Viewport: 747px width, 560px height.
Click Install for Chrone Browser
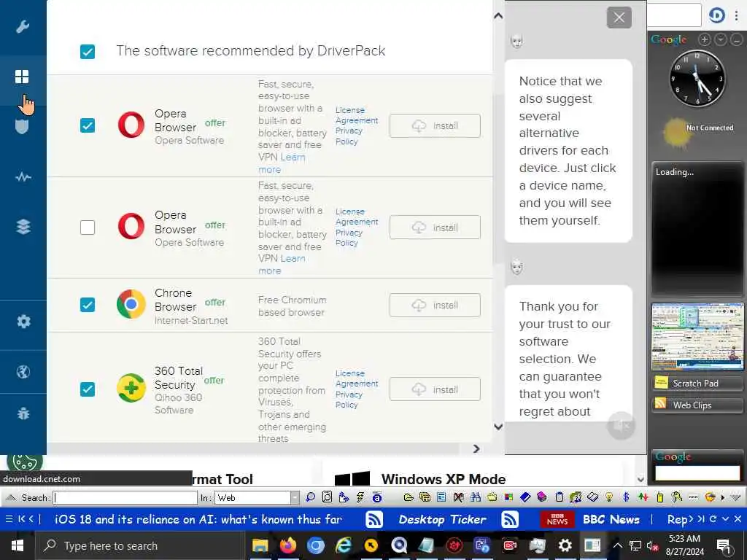coord(435,306)
